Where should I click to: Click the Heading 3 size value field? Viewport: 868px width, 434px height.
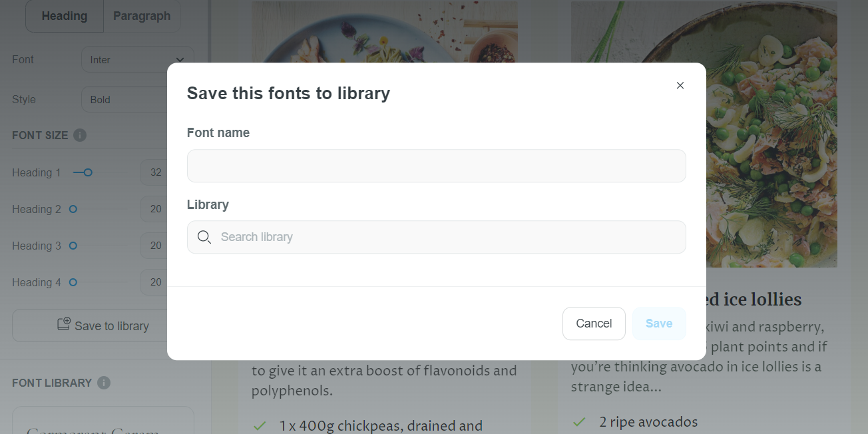(154, 246)
